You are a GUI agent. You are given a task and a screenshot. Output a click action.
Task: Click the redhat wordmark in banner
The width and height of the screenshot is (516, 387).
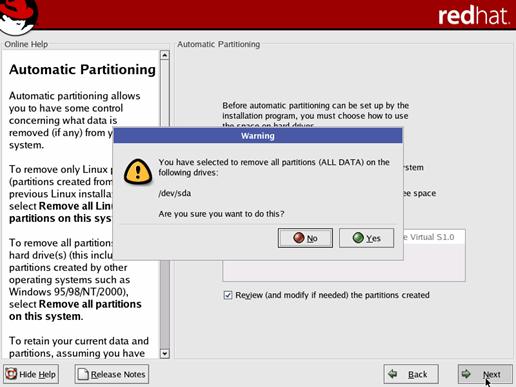[474, 16]
